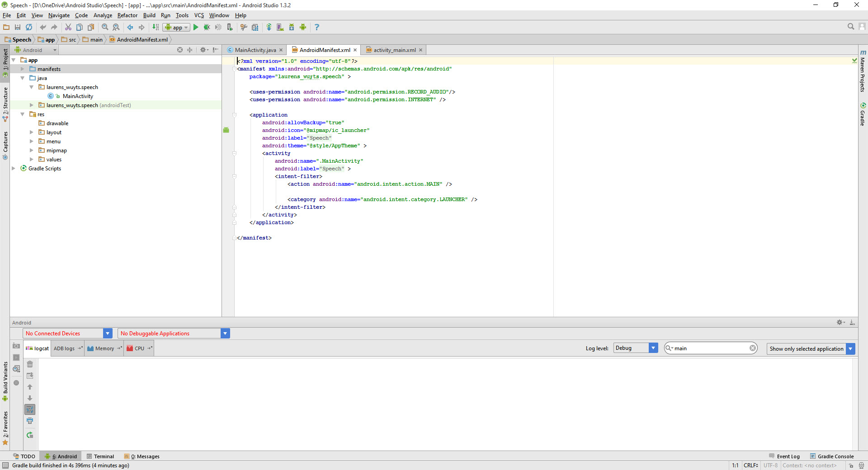Image resolution: width=868 pixels, height=470 pixels.
Task: Click the Help question mark icon
Action: click(317, 27)
